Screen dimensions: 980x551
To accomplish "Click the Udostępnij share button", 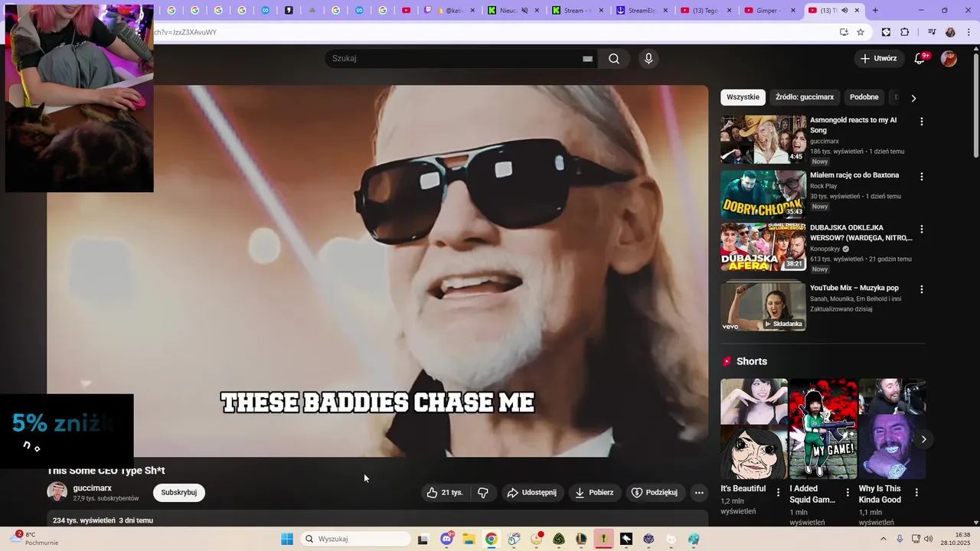I will point(532,493).
